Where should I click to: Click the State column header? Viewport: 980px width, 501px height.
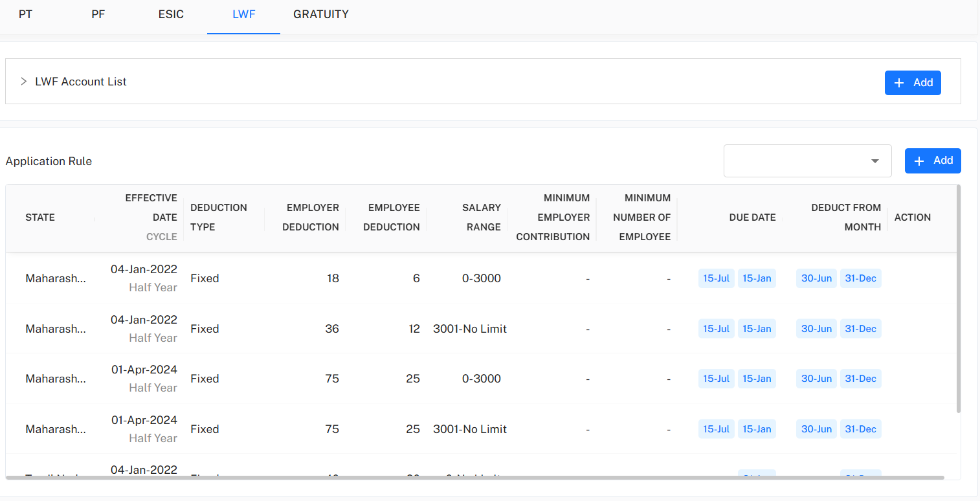[x=40, y=217]
